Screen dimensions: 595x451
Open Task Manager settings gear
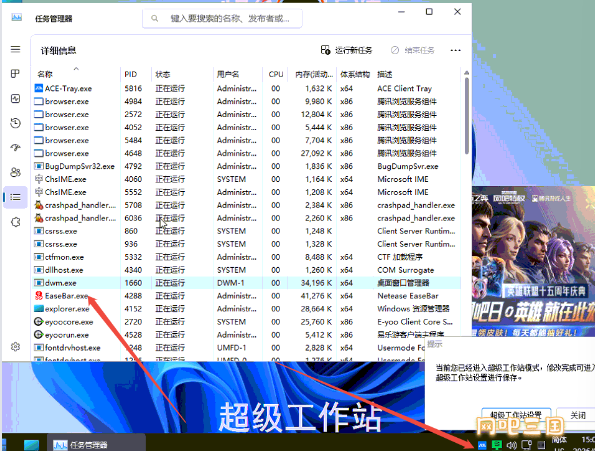coord(15,347)
